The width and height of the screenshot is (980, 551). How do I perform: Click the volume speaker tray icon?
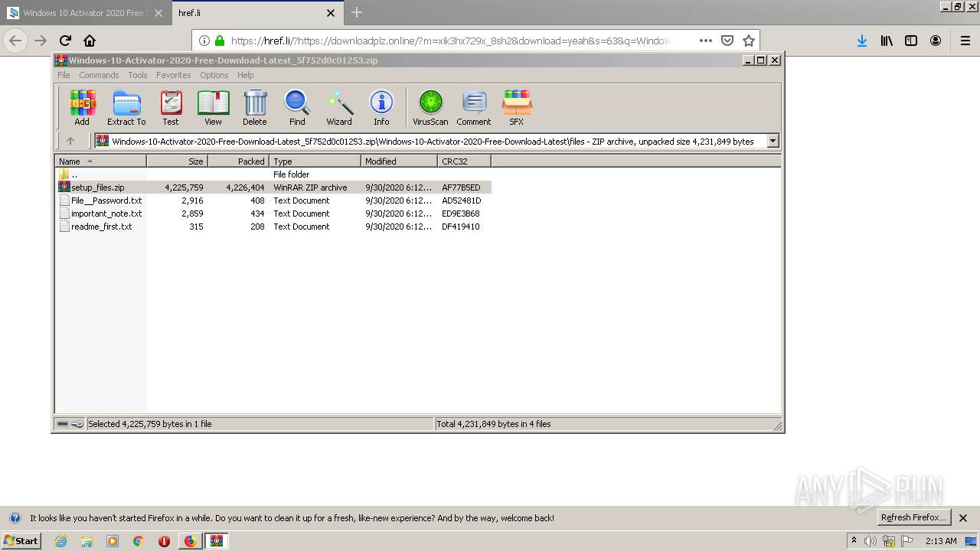click(x=871, y=541)
